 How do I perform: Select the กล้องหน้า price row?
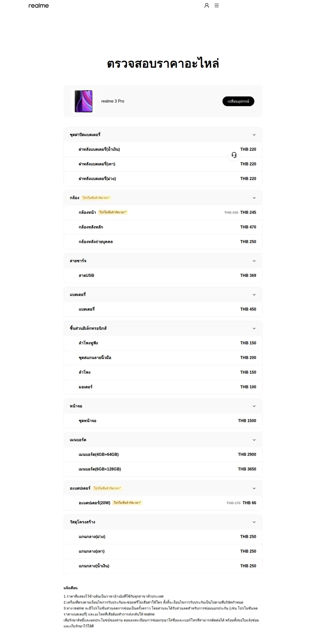pos(163,212)
